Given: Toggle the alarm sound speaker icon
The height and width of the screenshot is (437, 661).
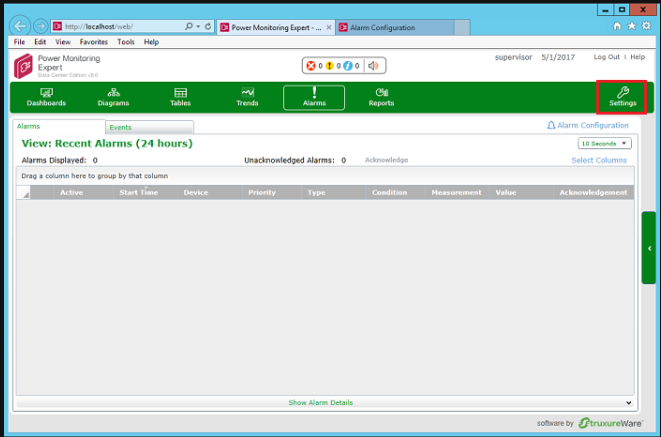Looking at the screenshot, I should pyautogui.click(x=373, y=66).
